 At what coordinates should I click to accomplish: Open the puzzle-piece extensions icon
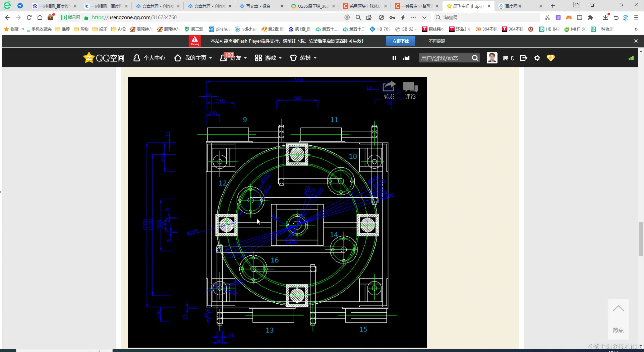click(590, 17)
